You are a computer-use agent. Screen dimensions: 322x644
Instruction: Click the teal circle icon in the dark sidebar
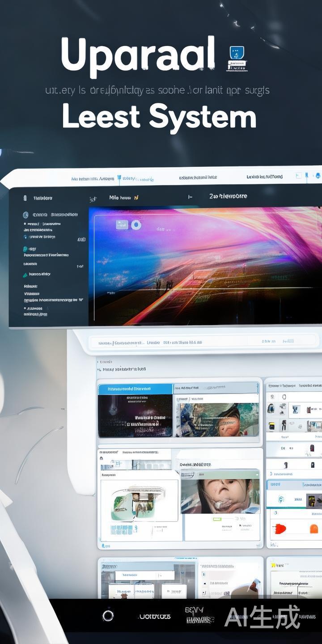click(25, 249)
